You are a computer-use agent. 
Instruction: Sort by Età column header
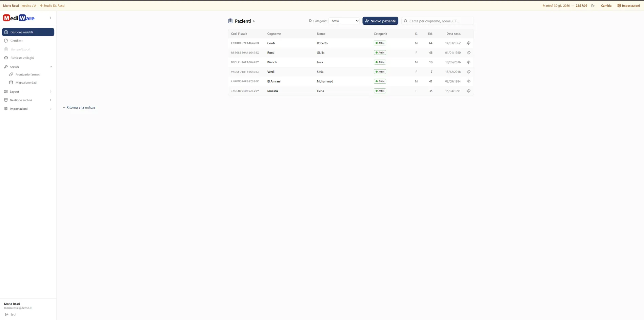coord(430,34)
